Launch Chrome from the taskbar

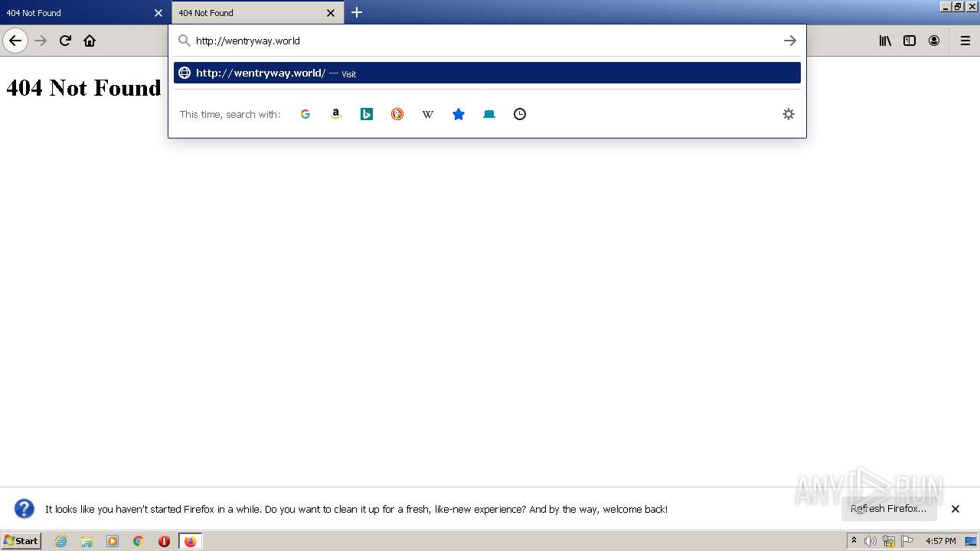[139, 541]
